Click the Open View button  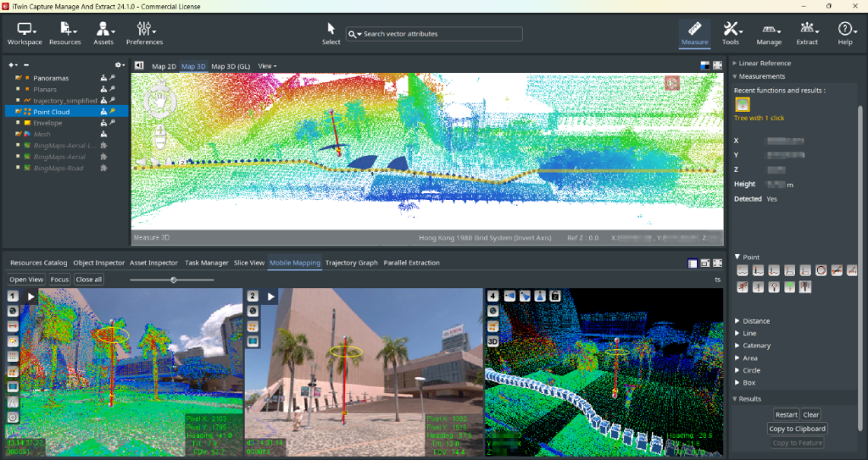(26, 280)
